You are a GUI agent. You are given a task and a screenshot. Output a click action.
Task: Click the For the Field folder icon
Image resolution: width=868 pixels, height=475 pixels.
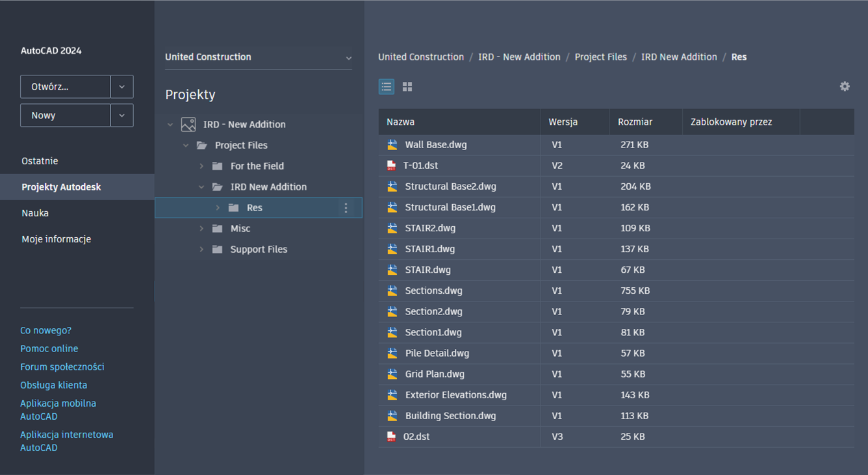coord(218,166)
